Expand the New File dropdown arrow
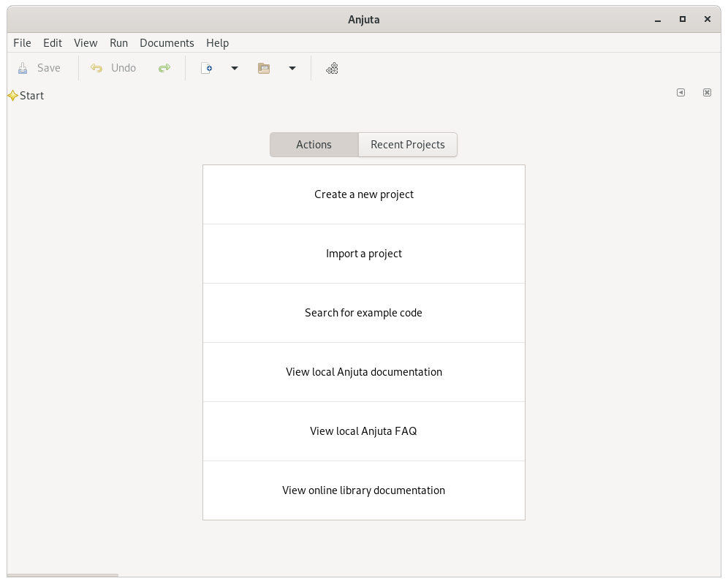728x584 pixels. pyautogui.click(x=235, y=68)
